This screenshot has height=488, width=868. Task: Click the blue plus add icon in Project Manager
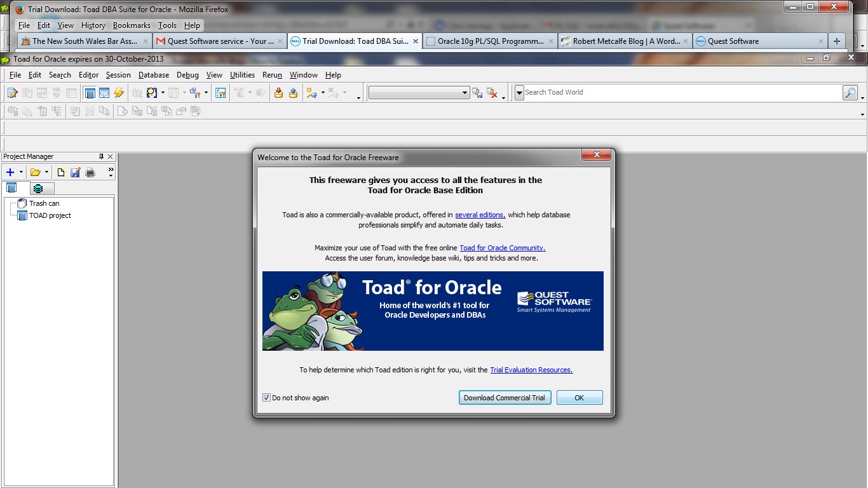10,172
